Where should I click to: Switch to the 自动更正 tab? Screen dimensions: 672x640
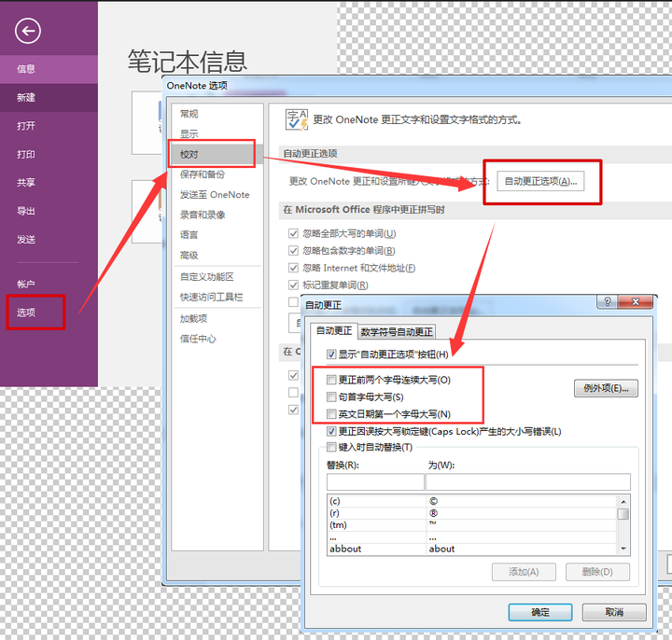click(334, 330)
